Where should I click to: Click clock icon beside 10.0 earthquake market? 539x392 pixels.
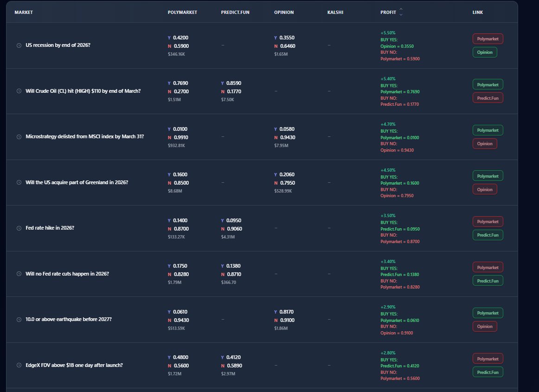[19, 320]
